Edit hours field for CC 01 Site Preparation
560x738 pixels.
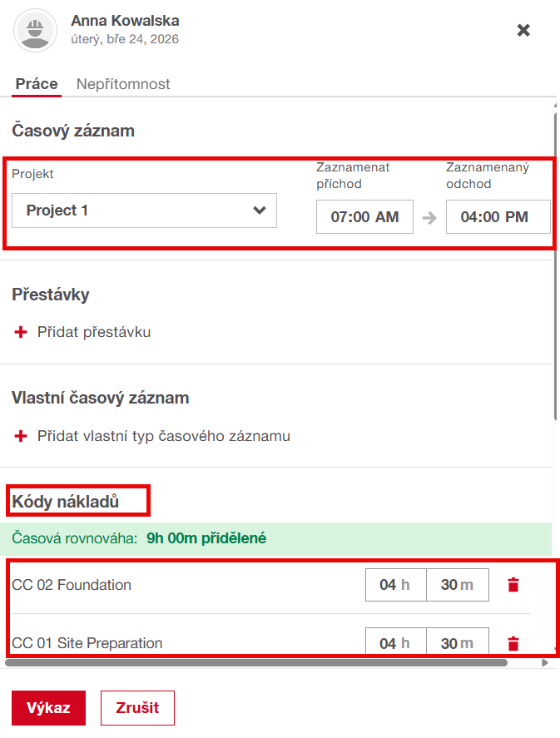click(395, 643)
